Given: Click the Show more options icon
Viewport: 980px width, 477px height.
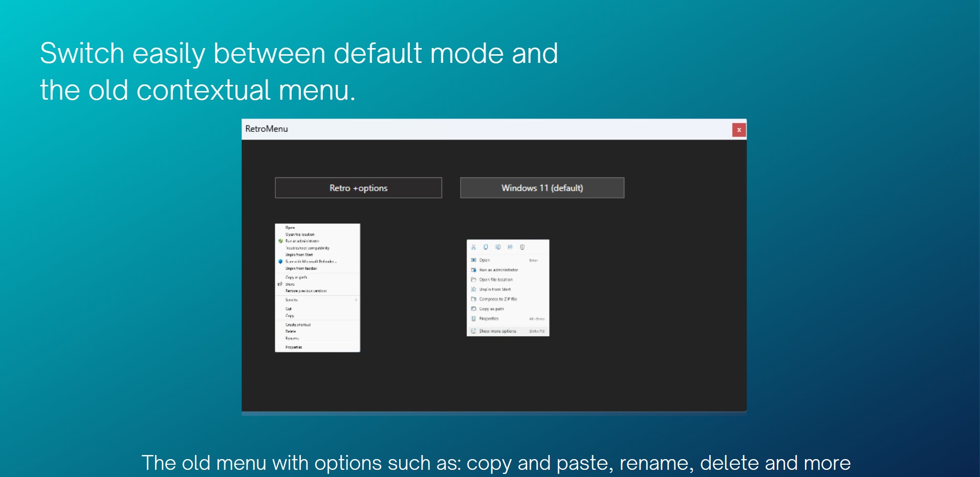Looking at the screenshot, I should coord(473,331).
